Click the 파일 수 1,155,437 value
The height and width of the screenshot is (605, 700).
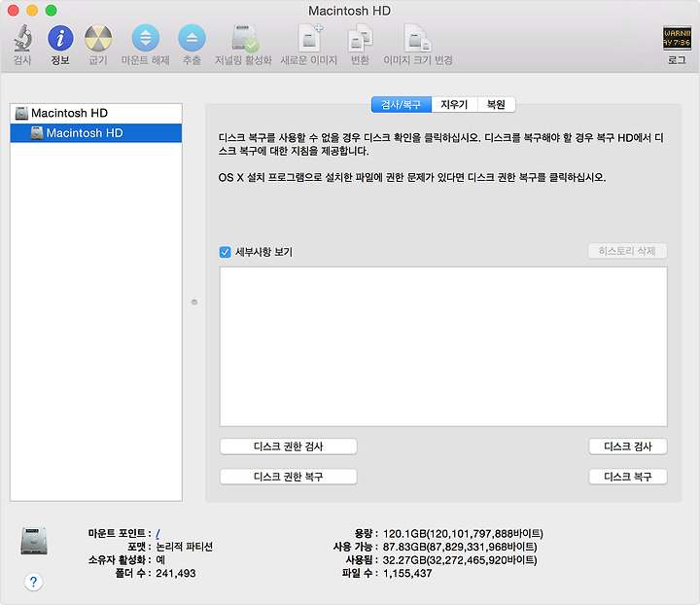pyautogui.click(x=407, y=574)
